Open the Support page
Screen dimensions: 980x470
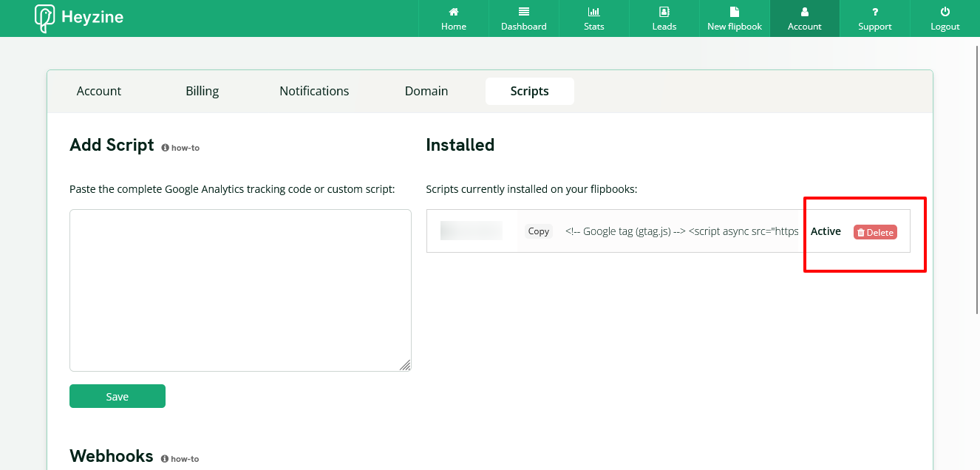(874, 18)
